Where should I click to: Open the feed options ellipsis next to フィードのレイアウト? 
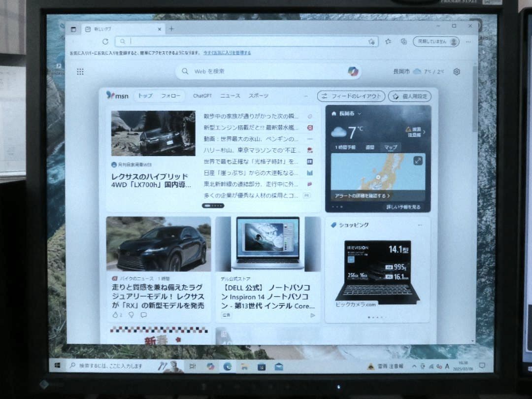click(x=306, y=96)
